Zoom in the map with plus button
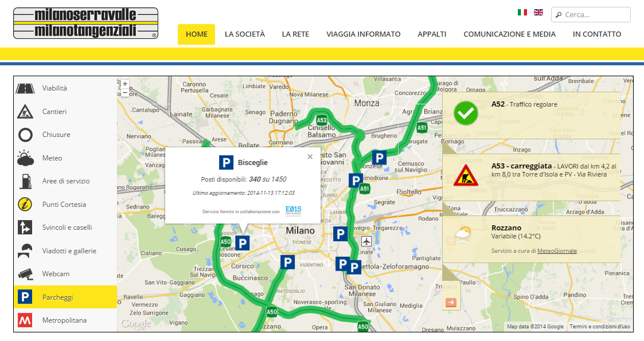 point(125,84)
